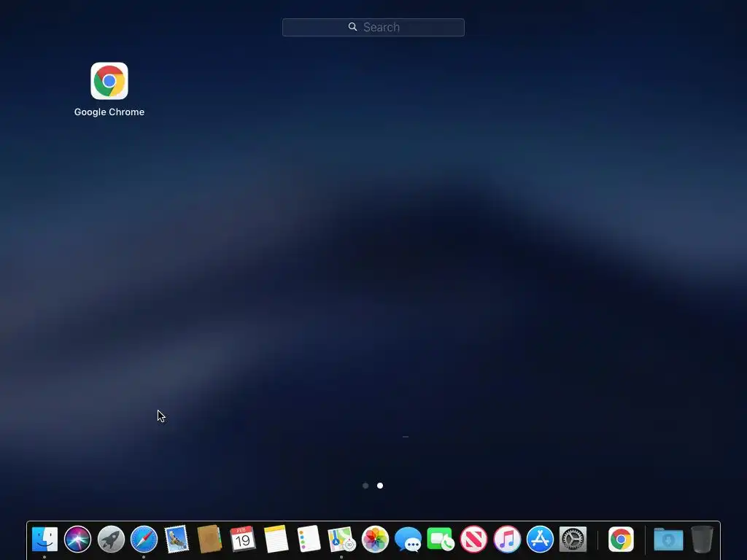Open the Trash in the Dock

pos(702,540)
